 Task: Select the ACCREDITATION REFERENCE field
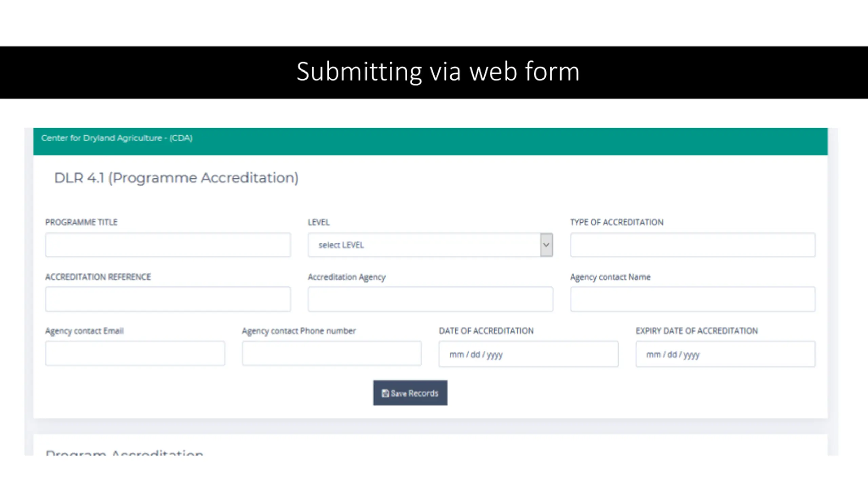tap(168, 299)
